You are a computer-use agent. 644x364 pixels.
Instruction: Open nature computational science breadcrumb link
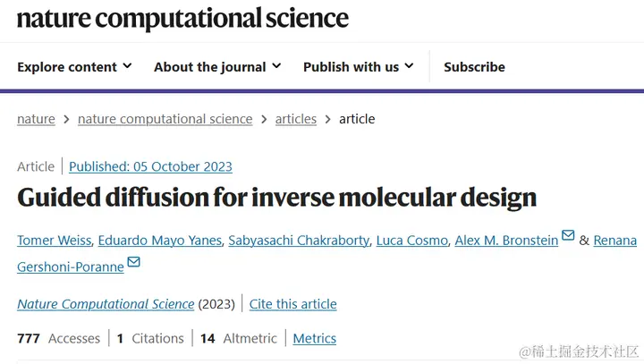(x=165, y=119)
